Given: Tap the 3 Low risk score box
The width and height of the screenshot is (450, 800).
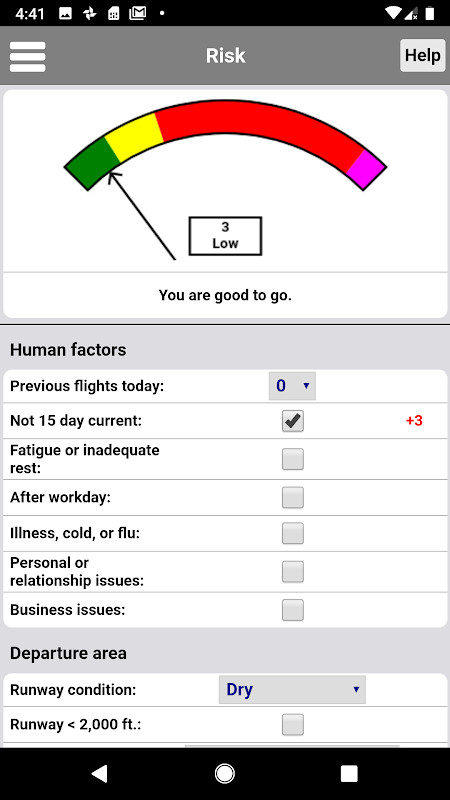Looking at the screenshot, I should pyautogui.click(x=225, y=236).
